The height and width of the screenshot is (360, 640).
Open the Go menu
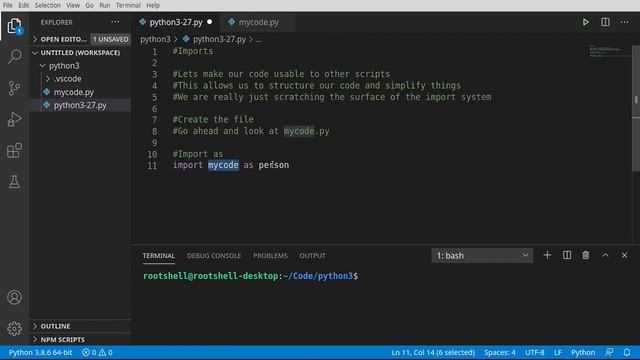(x=89, y=5)
